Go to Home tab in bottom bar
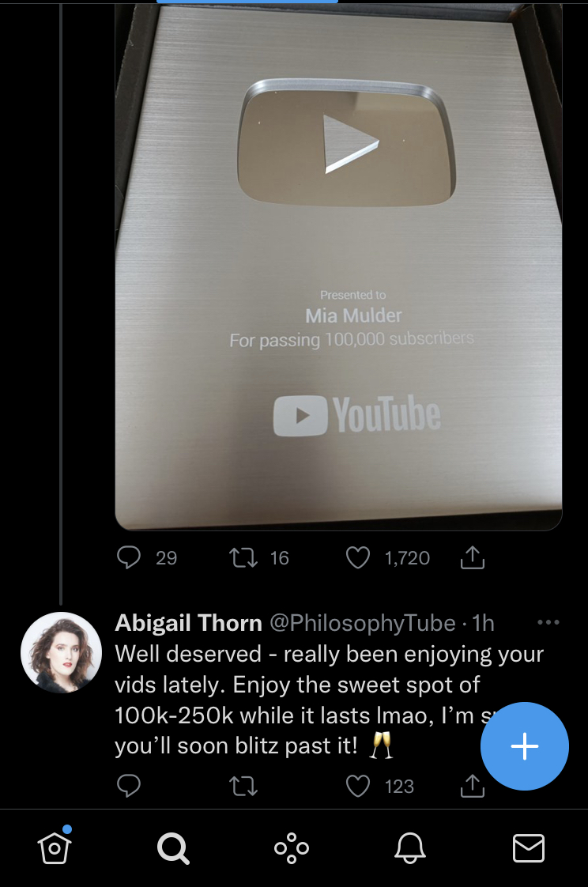The height and width of the screenshot is (887, 588). click(x=55, y=847)
